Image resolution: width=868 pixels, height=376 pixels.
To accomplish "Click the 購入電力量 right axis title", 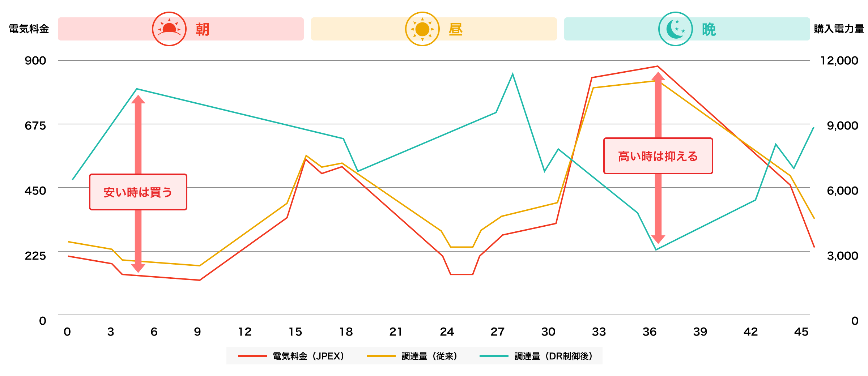I will 839,29.
